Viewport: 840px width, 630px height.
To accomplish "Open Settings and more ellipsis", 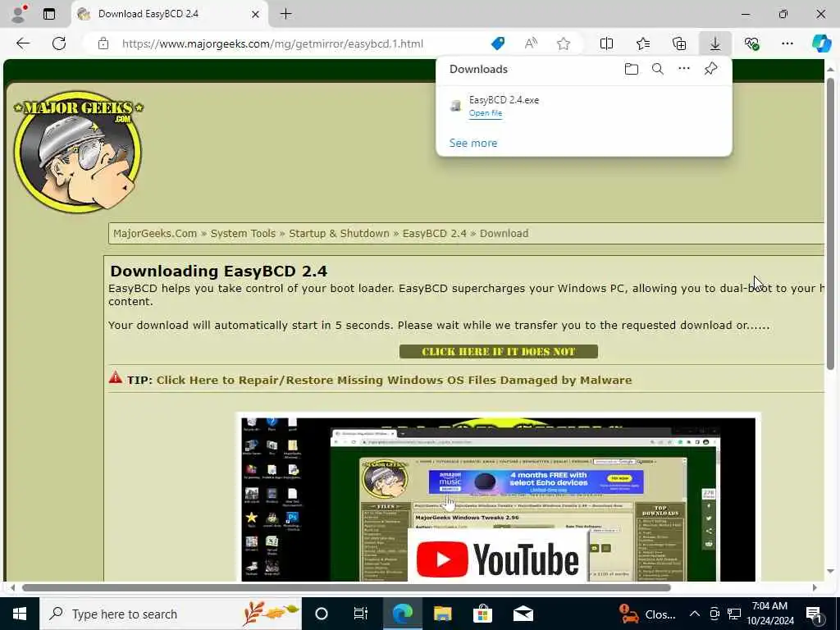I will 787,43.
